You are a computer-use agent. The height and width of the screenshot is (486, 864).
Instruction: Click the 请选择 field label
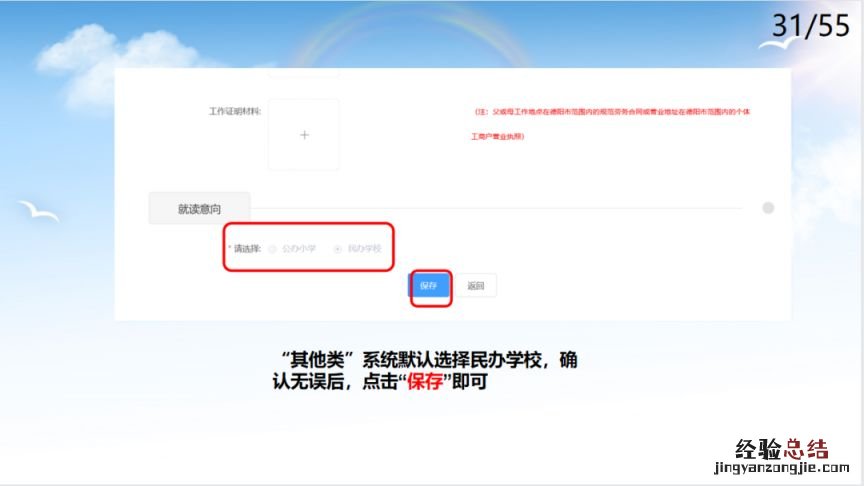pos(246,249)
